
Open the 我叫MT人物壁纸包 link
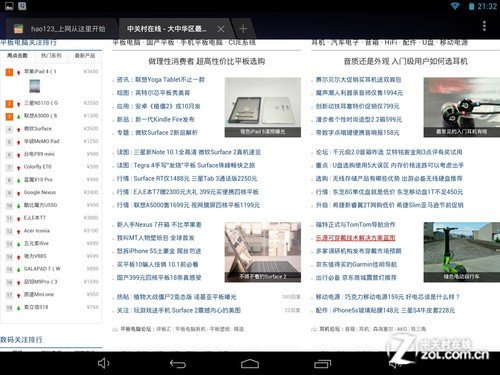coord(155,238)
